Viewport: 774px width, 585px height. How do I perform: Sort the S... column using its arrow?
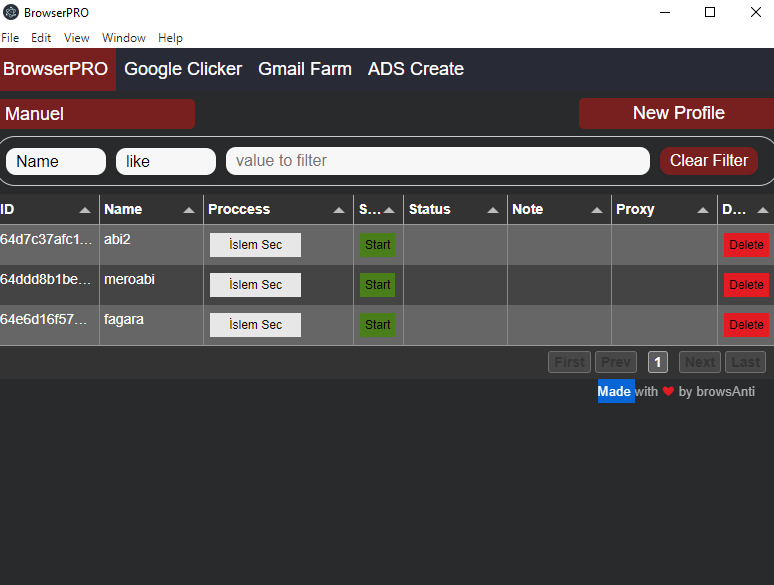pos(389,210)
